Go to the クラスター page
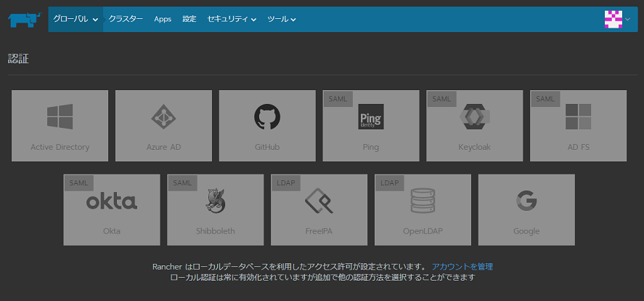 [x=126, y=19]
